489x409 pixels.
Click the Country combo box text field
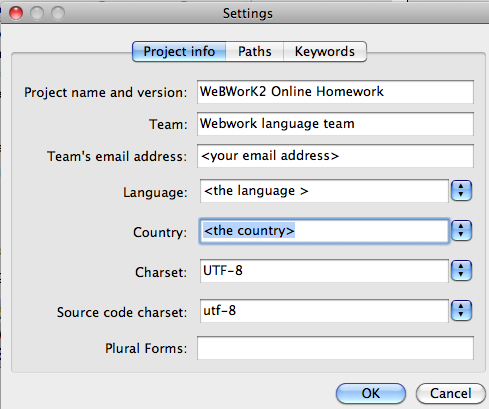(324, 231)
